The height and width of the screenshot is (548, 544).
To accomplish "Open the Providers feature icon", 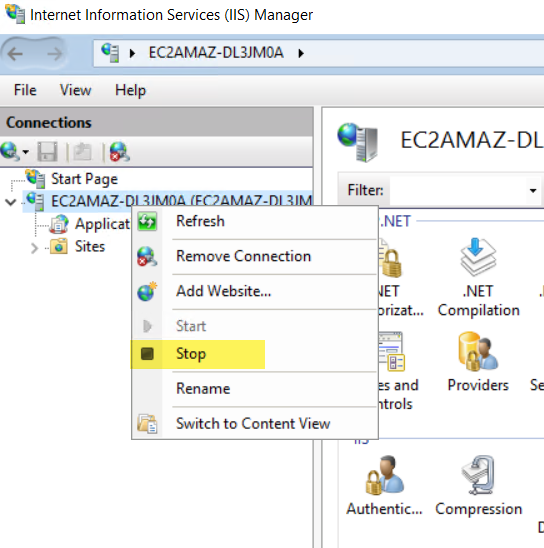I will pyautogui.click(x=478, y=362).
